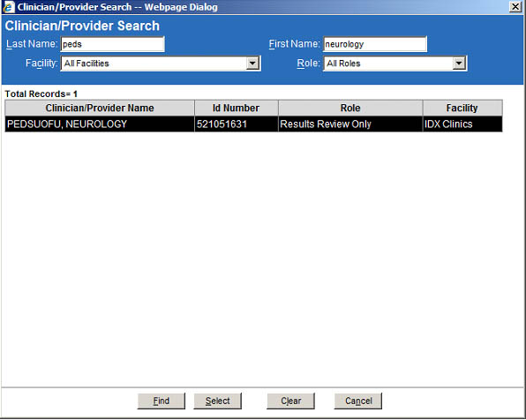Select the PEDSUOFU, NEUROLOGY row
The height and width of the screenshot is (420, 526).
253,124
